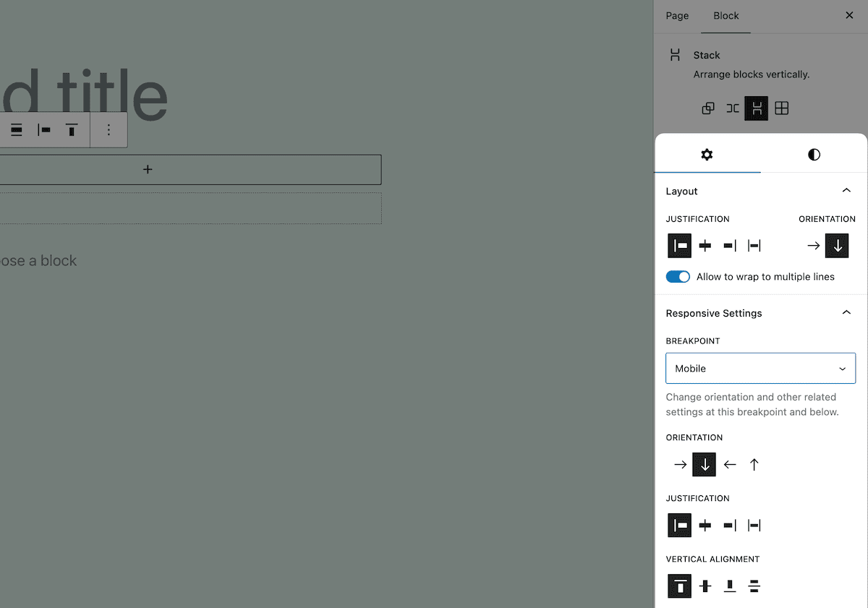Set Layout orientation to vertical
The height and width of the screenshot is (608, 868).
[837, 246]
